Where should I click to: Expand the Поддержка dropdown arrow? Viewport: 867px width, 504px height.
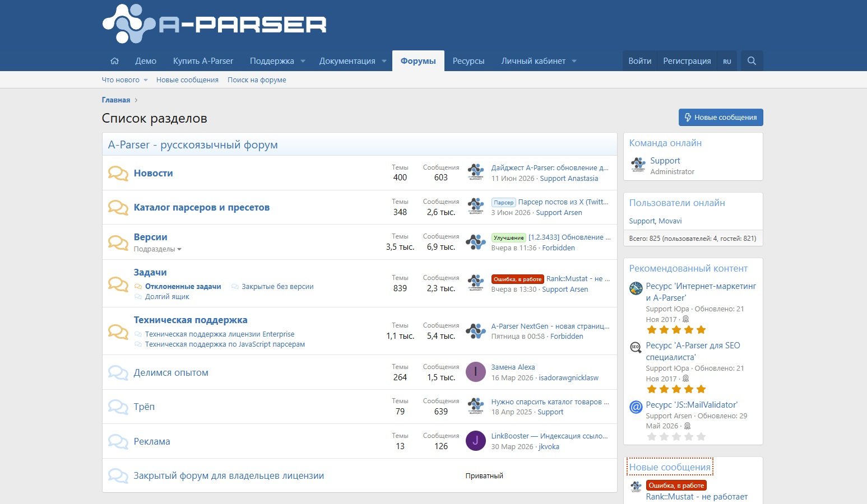tap(303, 61)
